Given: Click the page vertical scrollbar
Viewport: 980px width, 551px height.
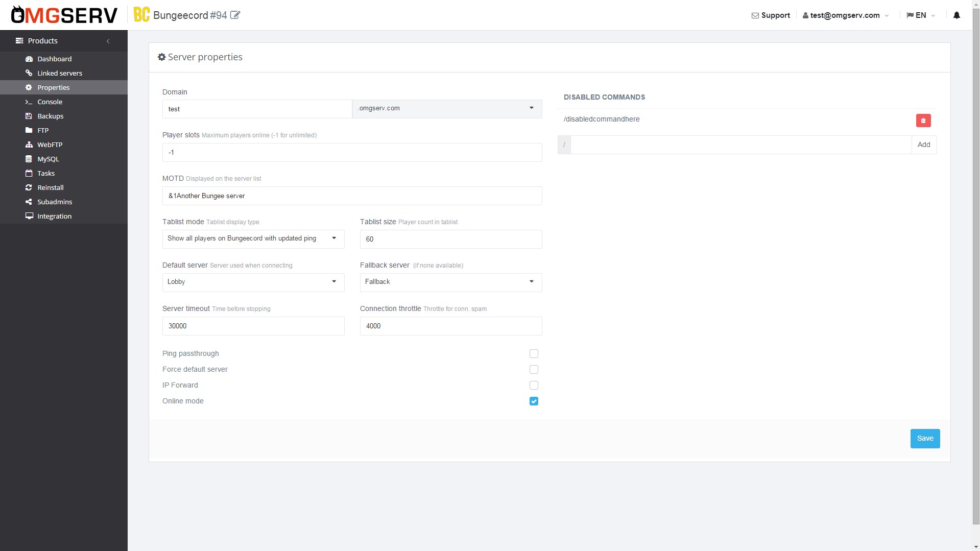Looking at the screenshot, I should (976, 266).
